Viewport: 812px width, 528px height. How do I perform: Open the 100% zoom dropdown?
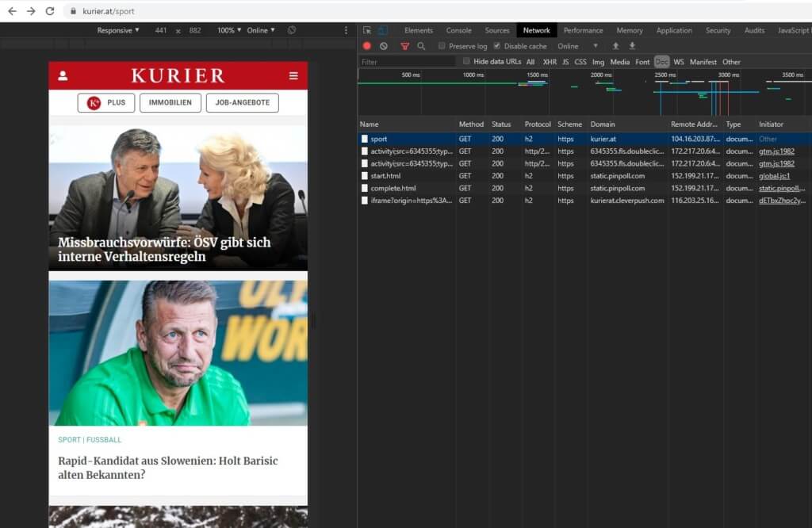229,30
